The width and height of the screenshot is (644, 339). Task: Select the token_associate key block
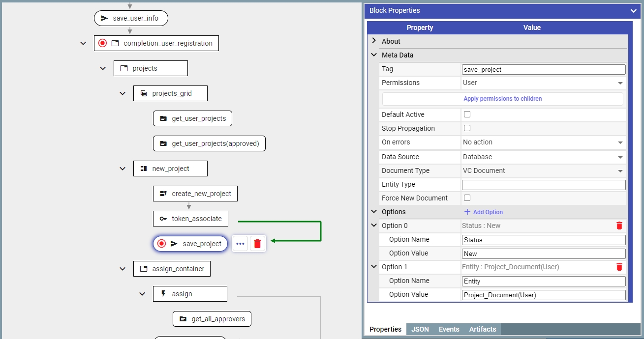[x=190, y=219]
